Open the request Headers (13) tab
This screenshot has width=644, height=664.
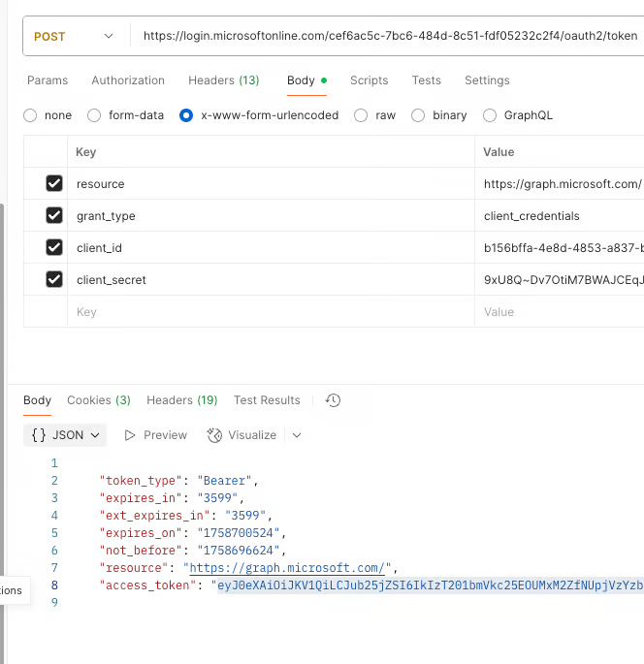[x=223, y=80]
